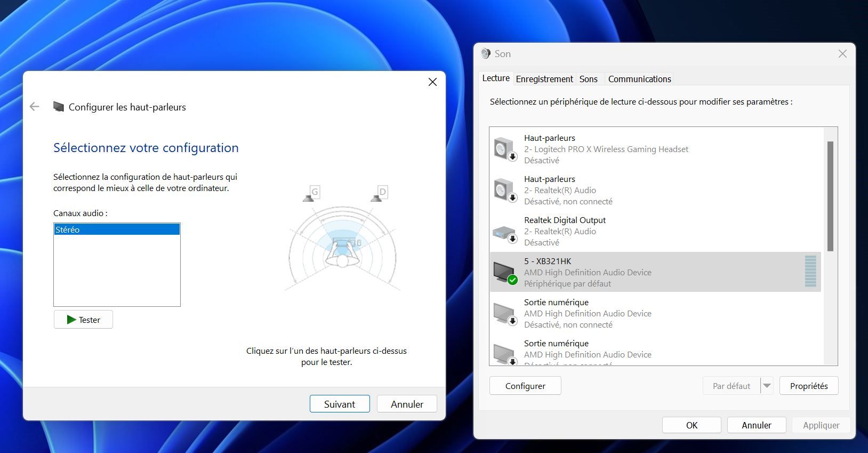Click the Son window sound icon in title bar

point(486,53)
